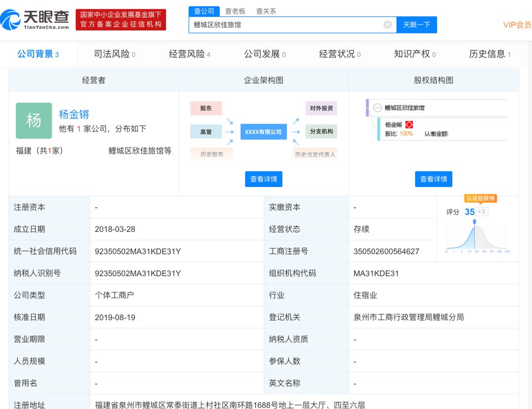Click the Tianyancha logo

(34, 20)
